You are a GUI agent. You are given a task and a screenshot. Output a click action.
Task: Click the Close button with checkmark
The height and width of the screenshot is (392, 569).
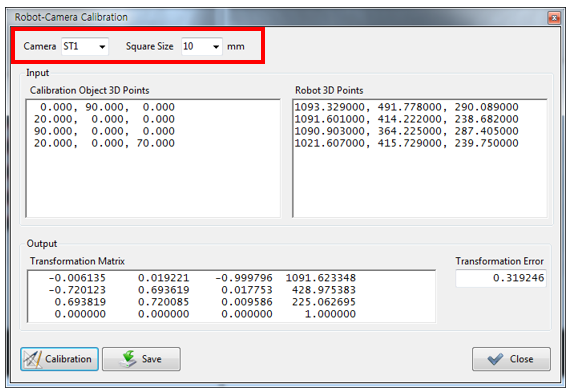(511, 359)
